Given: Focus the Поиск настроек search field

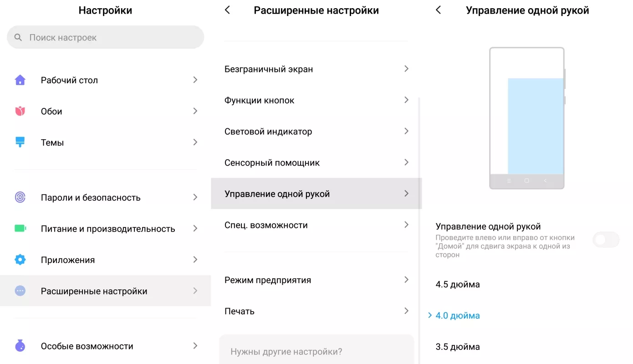Looking at the screenshot, I should (x=106, y=37).
